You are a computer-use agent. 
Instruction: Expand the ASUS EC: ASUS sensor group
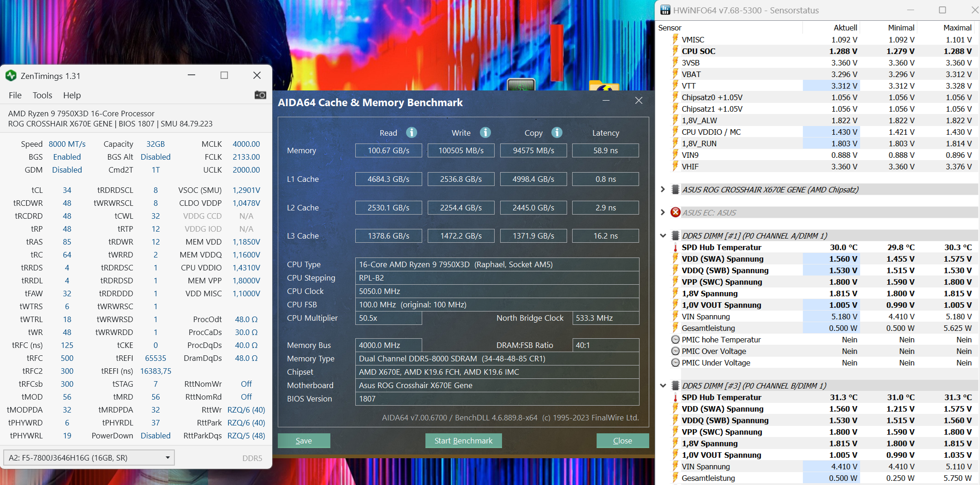pyautogui.click(x=663, y=212)
